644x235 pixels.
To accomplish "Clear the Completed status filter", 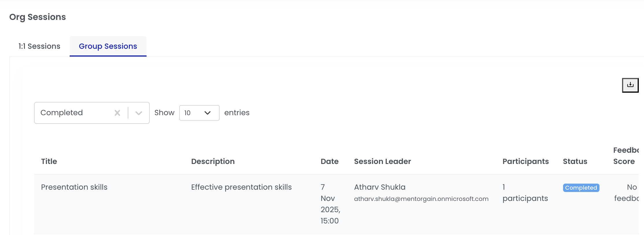I will pos(117,113).
